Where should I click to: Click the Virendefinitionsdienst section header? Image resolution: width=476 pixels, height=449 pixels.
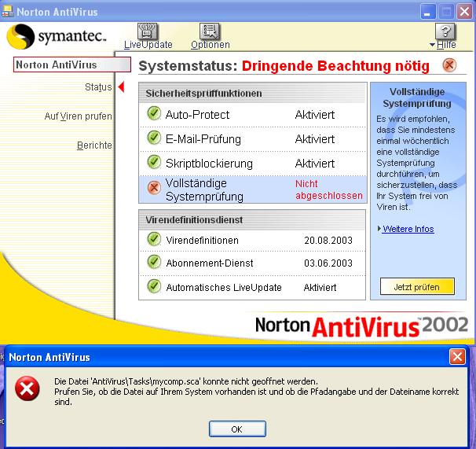[x=252, y=220]
